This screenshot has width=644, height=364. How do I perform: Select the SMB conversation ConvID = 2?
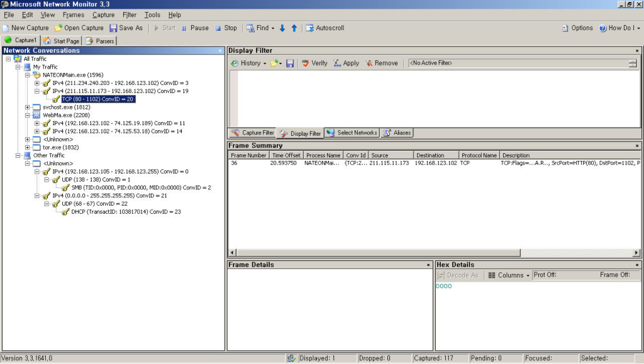pos(142,188)
